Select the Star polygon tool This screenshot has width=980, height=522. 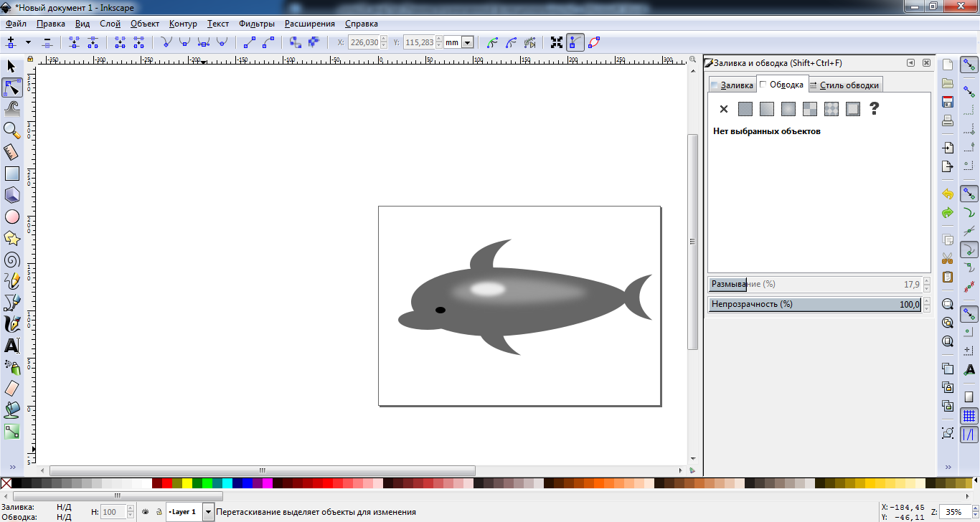[11, 238]
